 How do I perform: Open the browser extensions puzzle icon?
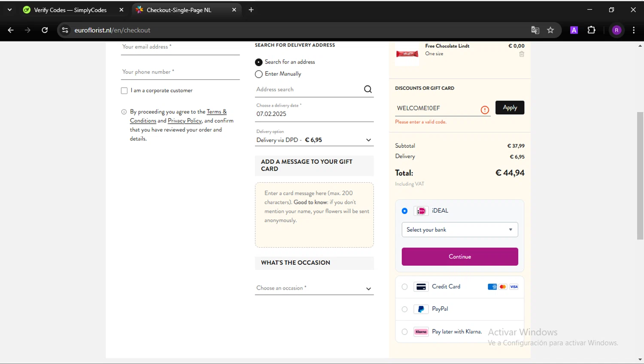pos(591,30)
